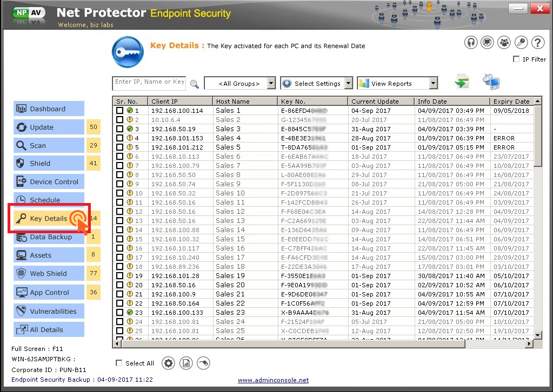Click the key icon in the top toolbar
This screenshot has height=392, width=553.
coord(521,43)
